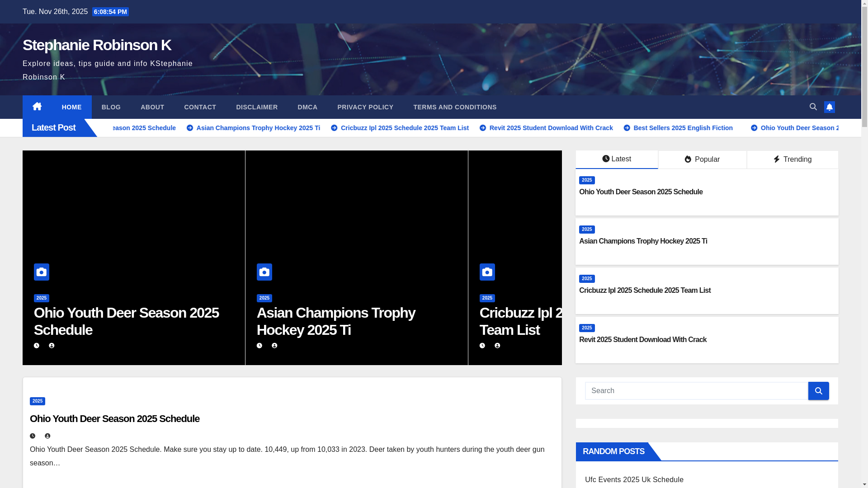Screen dimensions: 868x488
Task: Open the ABOUT page
Action: [152, 107]
